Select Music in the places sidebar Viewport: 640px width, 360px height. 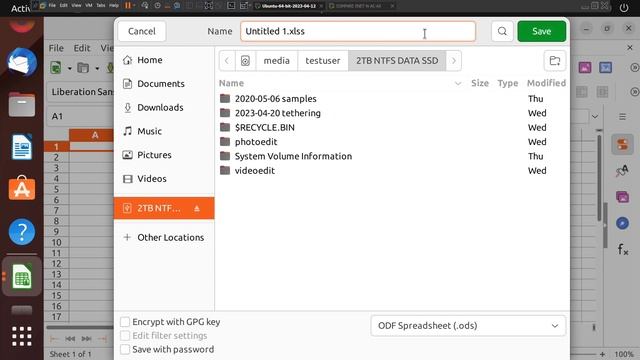(164, 131)
